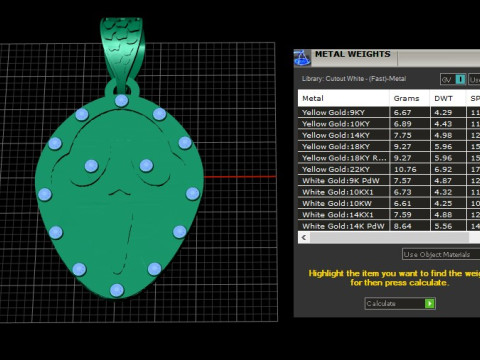
Task: Click the DWT column header
Action: [x=448, y=98]
